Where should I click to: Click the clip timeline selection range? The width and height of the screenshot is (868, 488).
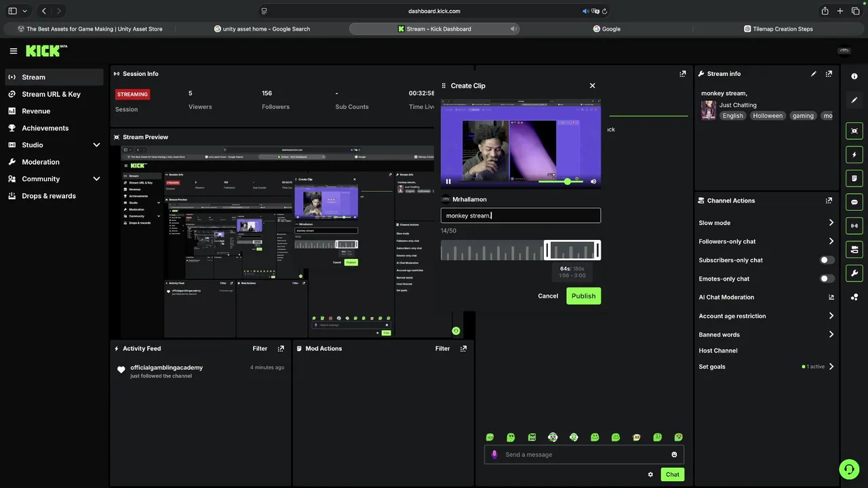[x=572, y=251]
